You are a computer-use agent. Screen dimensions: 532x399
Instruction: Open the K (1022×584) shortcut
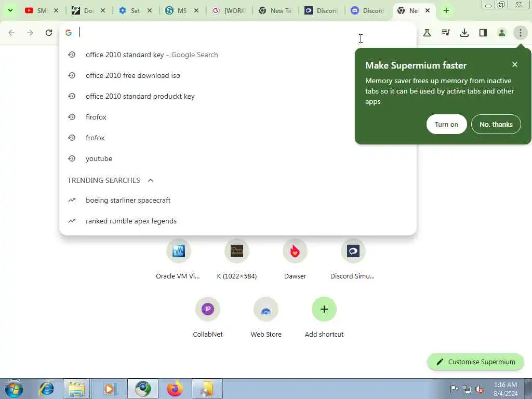(237, 260)
